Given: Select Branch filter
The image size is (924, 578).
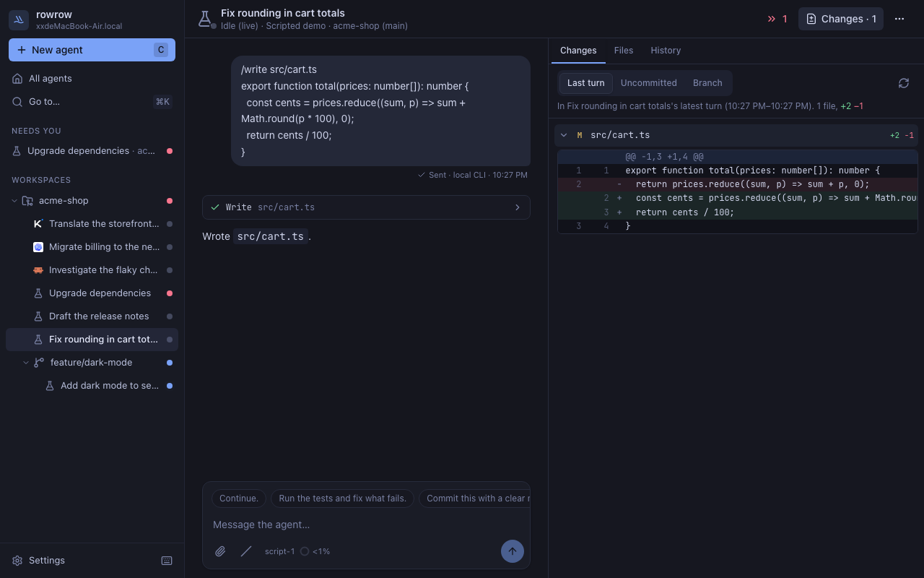Looking at the screenshot, I should pos(707,83).
